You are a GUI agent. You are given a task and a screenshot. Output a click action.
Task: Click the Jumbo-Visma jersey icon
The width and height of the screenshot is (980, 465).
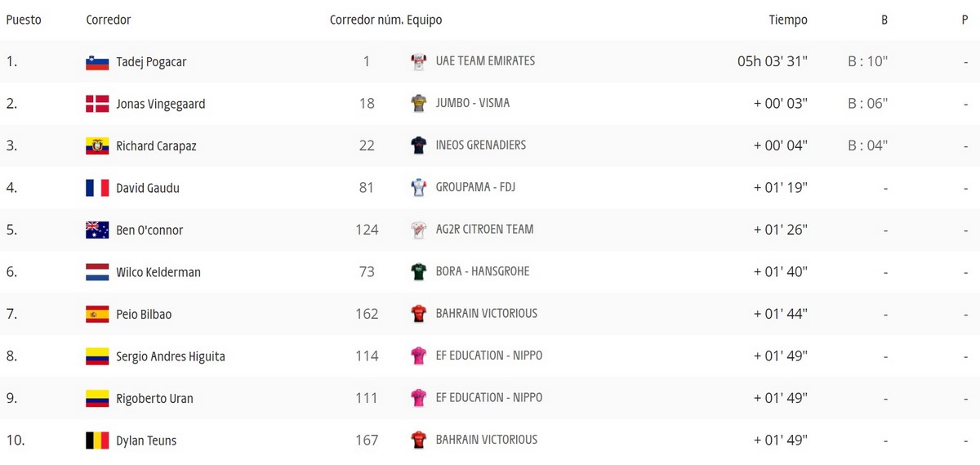[x=418, y=104]
